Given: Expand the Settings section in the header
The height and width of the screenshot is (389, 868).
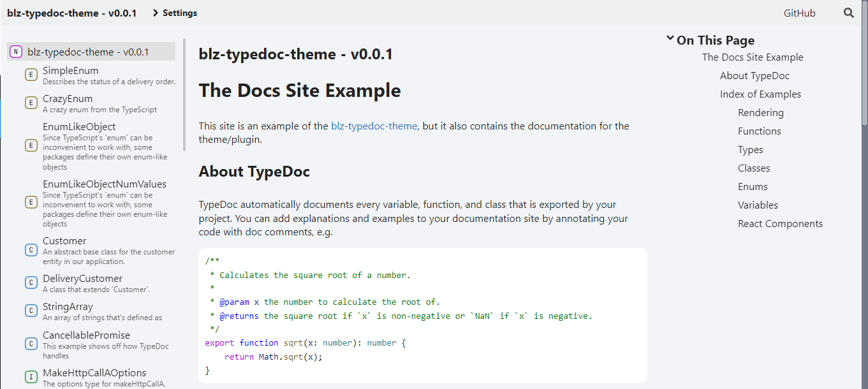Looking at the screenshot, I should tap(175, 13).
